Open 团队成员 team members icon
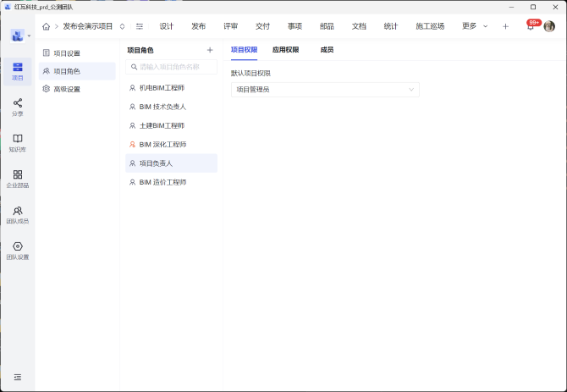 tap(18, 214)
